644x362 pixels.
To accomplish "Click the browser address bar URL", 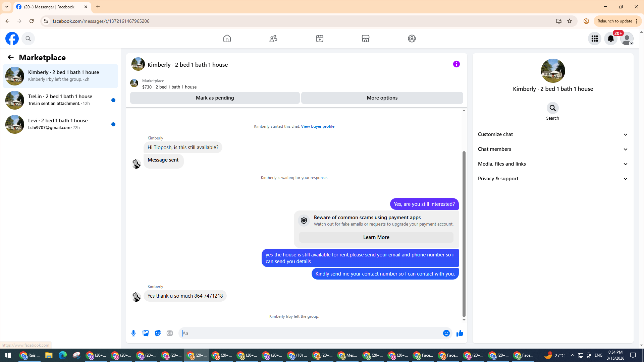I will point(101,21).
